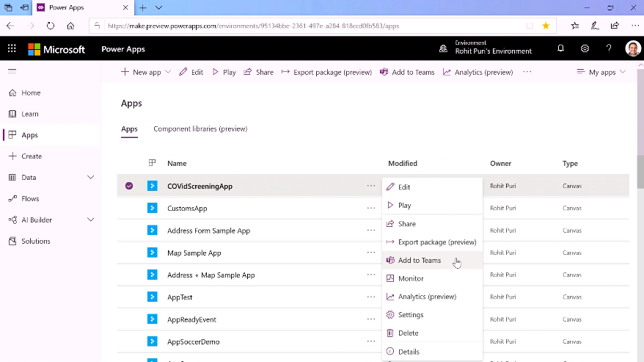Choose Add to Teams in context menu
Image resolution: width=644 pixels, height=362 pixels.
(x=419, y=261)
